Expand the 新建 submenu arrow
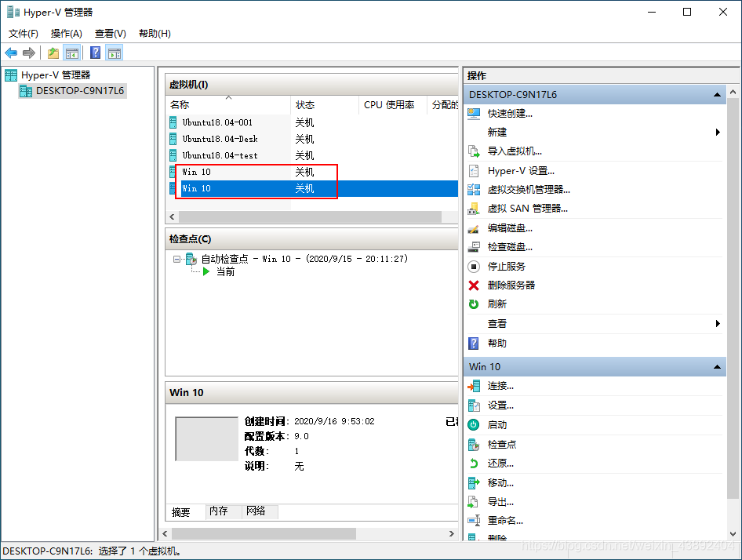 [718, 133]
